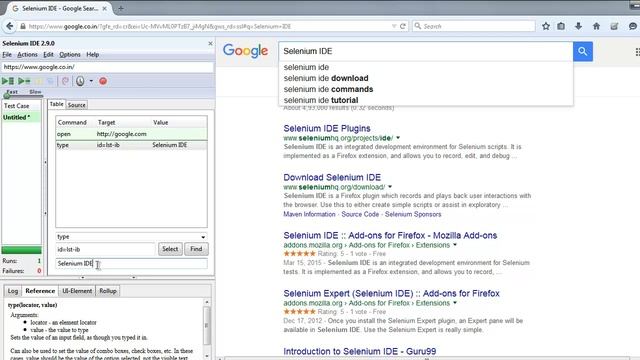Screen dimensions: 640x360
Task: Open the scheduler clock icon
Action: [80, 81]
